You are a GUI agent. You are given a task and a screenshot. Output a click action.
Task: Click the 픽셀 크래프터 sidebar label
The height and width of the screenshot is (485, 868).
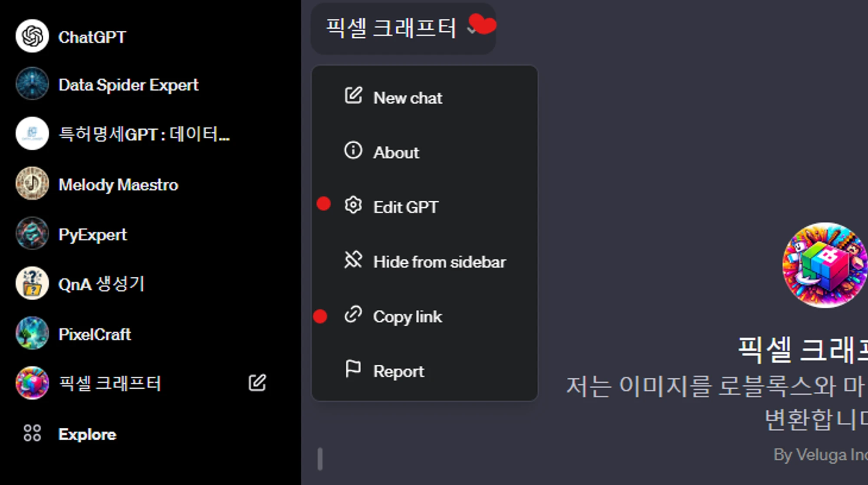pos(110,383)
